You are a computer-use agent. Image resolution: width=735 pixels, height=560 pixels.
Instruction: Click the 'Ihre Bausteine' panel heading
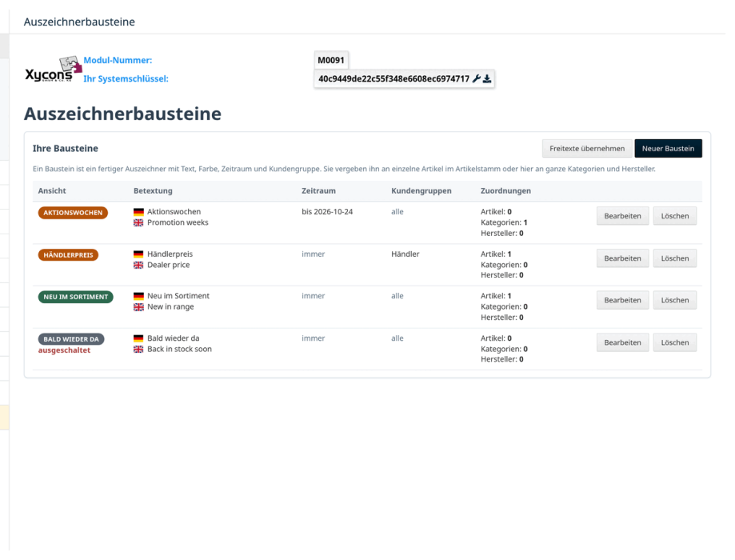(x=65, y=148)
